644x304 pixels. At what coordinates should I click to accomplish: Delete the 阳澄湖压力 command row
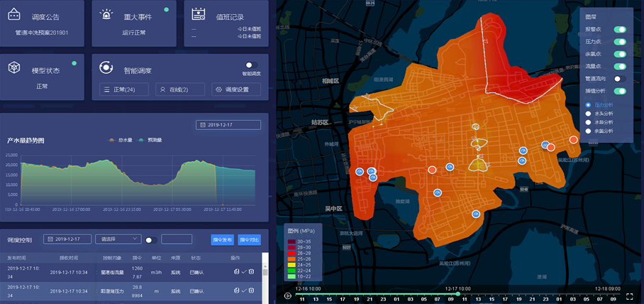point(251,291)
